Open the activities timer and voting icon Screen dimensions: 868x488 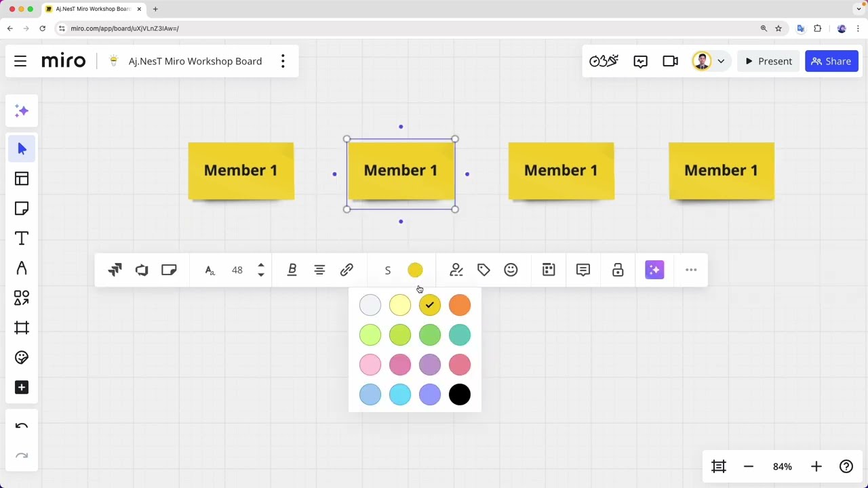tap(604, 61)
